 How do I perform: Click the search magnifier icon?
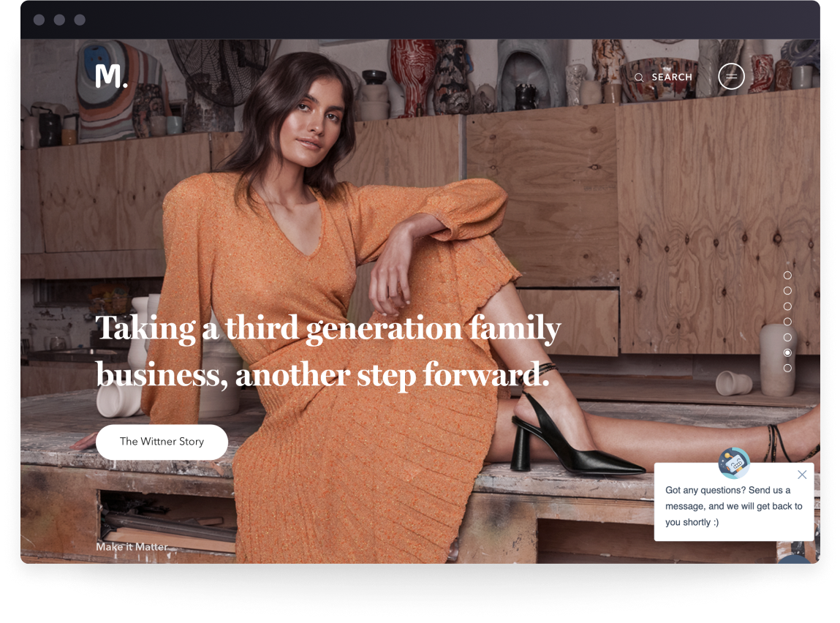pos(638,78)
